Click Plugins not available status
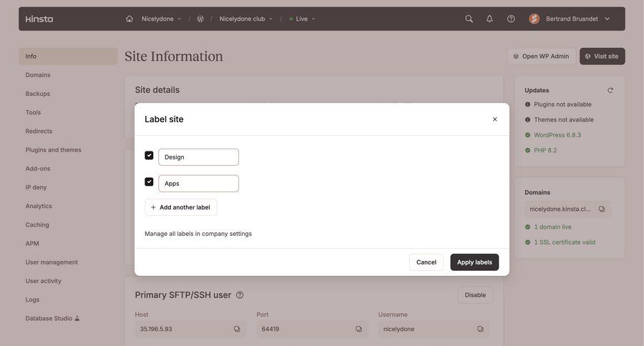 (562, 104)
